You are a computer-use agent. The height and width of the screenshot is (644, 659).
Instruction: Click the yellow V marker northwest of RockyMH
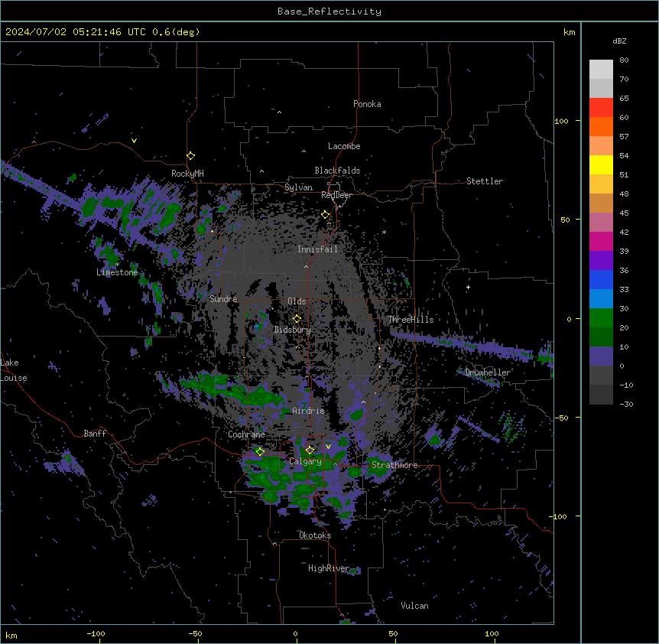tap(134, 141)
